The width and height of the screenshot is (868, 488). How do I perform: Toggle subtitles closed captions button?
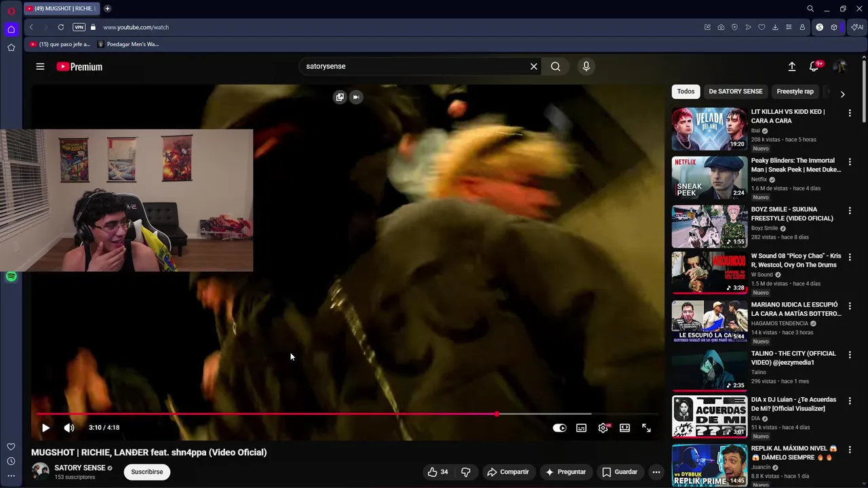pos(581,428)
